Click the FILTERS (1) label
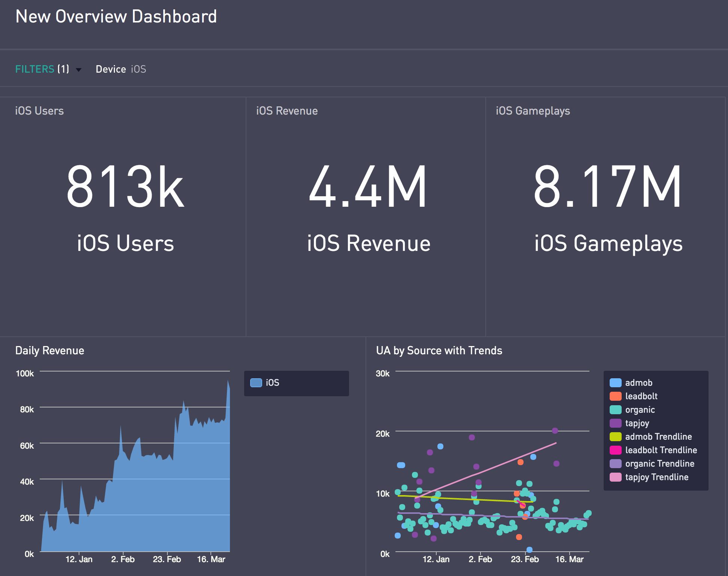728x576 pixels. (42, 69)
